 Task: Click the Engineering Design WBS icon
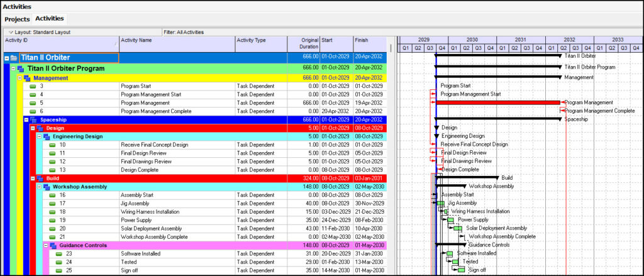[47, 136]
